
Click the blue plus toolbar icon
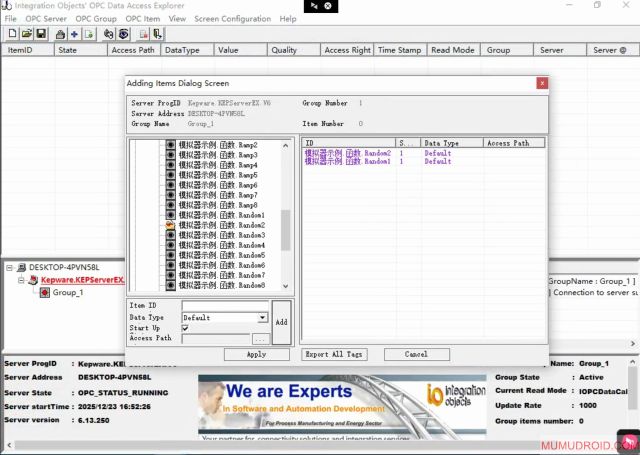[x=75, y=33]
